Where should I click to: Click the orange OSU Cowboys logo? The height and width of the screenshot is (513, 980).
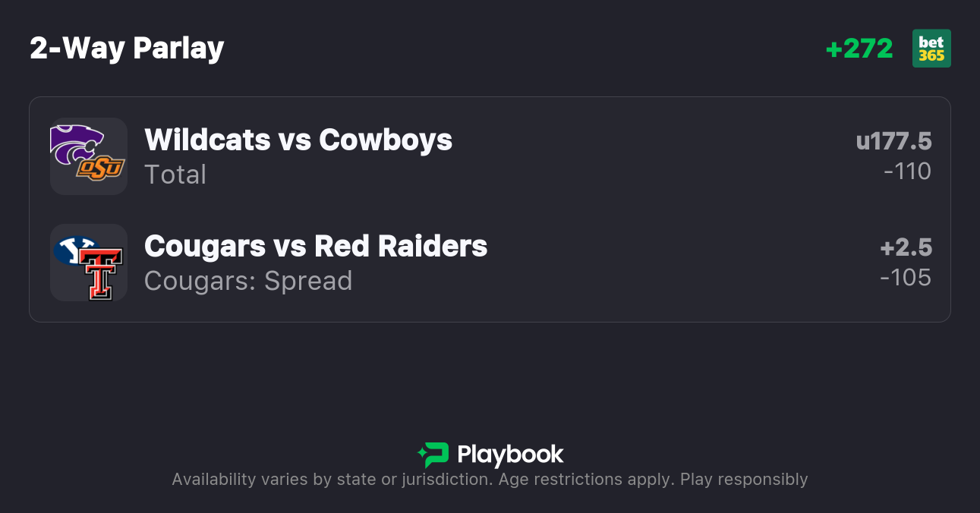100,168
